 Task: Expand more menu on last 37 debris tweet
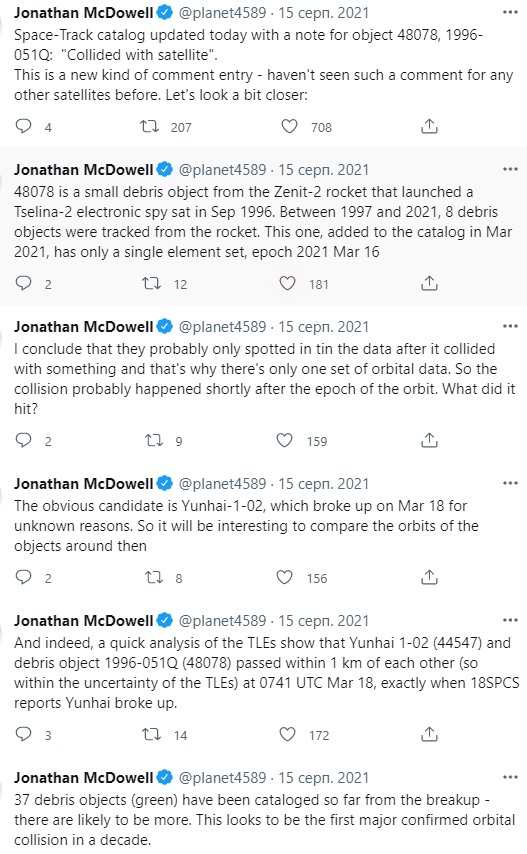pos(510,777)
